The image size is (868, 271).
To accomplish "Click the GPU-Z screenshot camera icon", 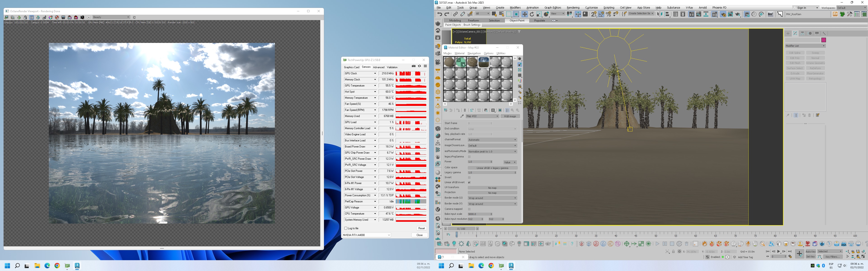I will pyautogui.click(x=413, y=66).
